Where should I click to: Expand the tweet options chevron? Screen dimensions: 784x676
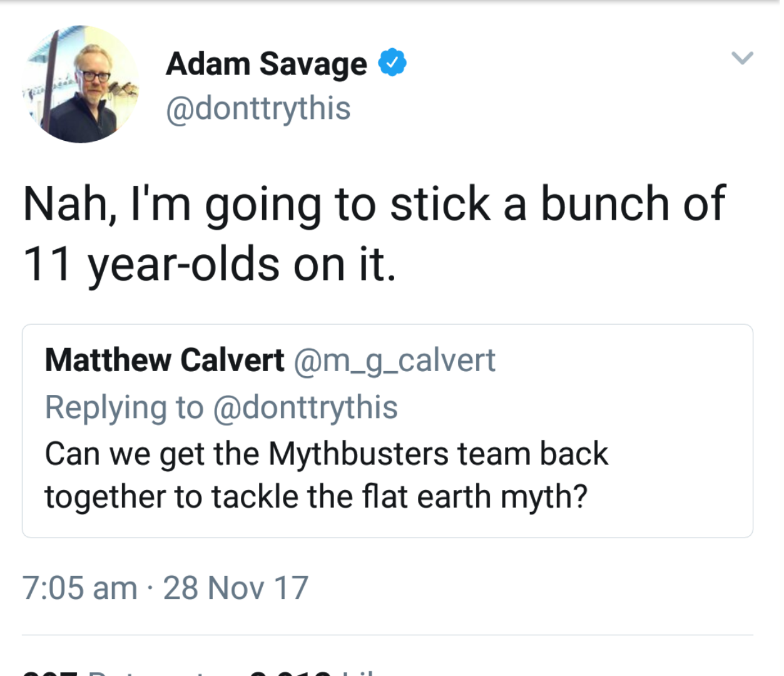742,58
